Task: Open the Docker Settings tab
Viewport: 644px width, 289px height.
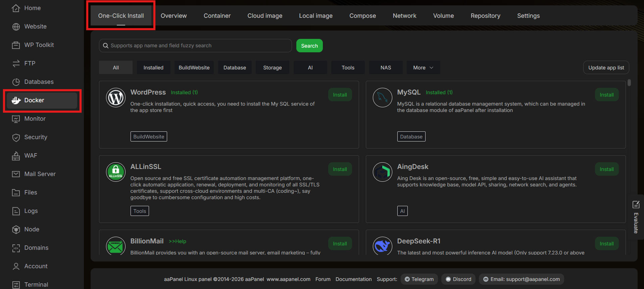Action: click(x=528, y=16)
